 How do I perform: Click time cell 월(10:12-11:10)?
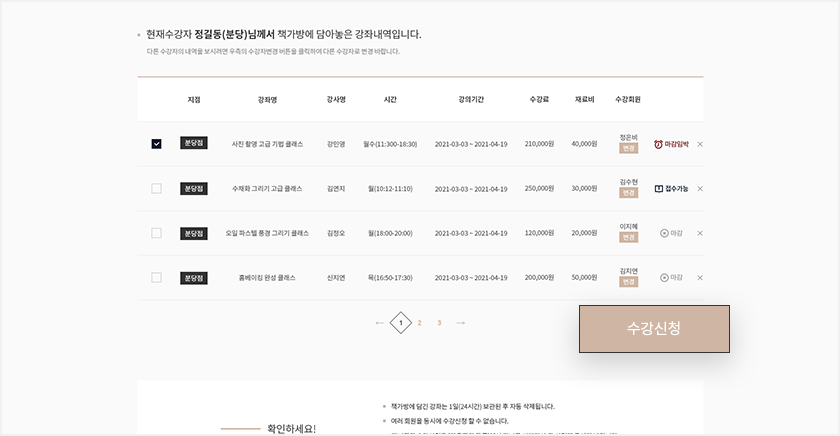coord(390,189)
